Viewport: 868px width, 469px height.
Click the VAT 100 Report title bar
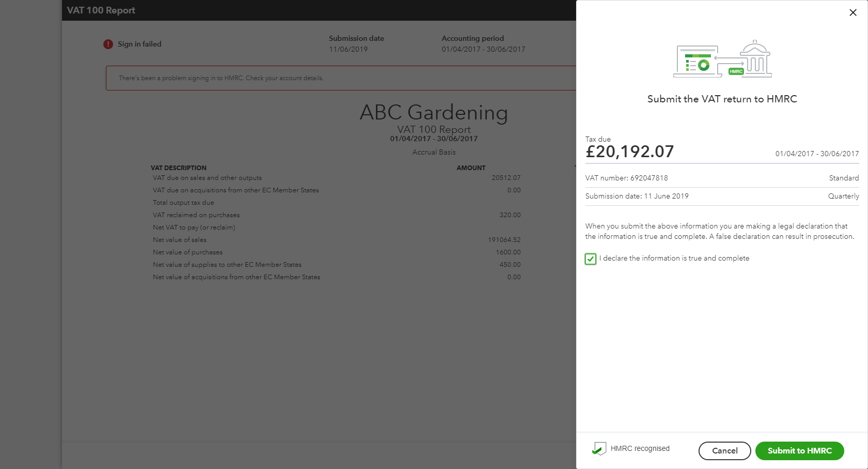pos(319,10)
